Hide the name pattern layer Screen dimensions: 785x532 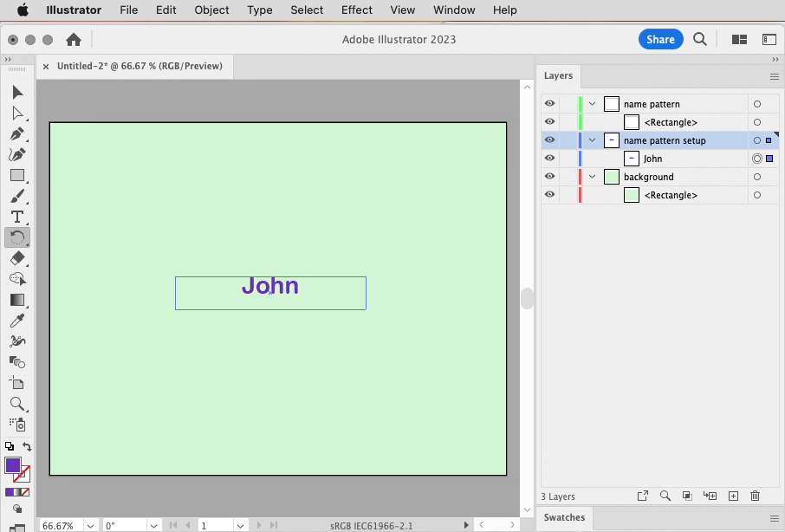(x=549, y=104)
